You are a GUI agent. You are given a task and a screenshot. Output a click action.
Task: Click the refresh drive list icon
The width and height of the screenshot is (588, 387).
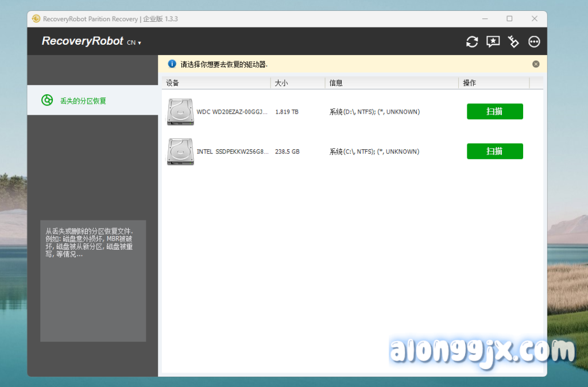472,41
